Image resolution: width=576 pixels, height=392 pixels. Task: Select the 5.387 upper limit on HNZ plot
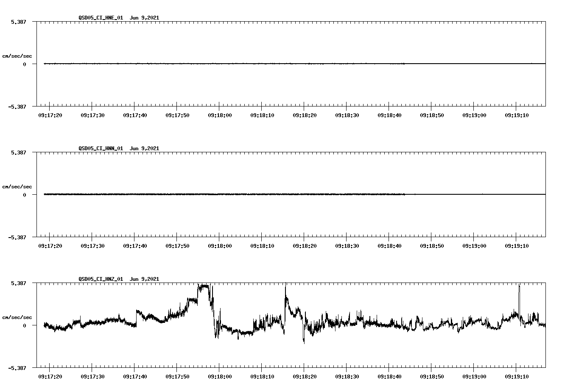18,283
